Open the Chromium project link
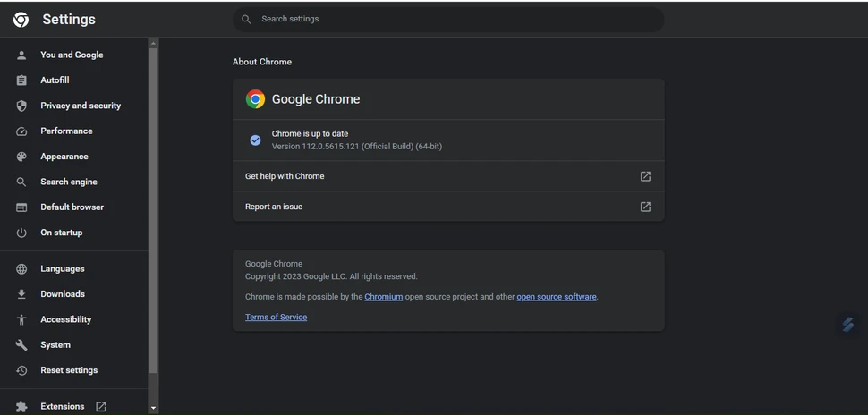The width and height of the screenshot is (868, 415). click(384, 297)
